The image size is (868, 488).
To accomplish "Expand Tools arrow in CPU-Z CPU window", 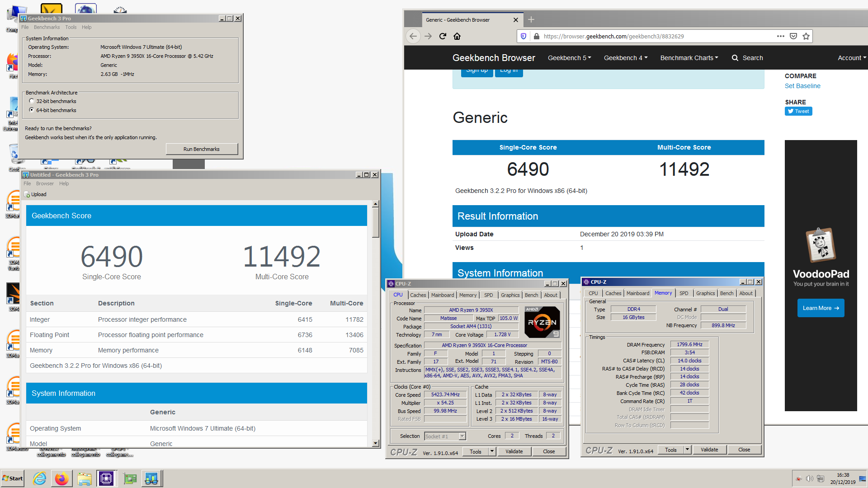I will [492, 451].
